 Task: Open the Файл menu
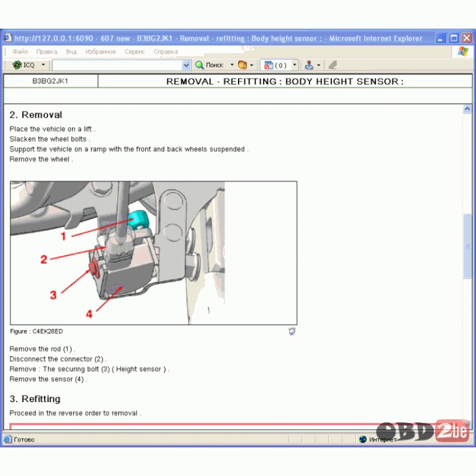click(20, 52)
